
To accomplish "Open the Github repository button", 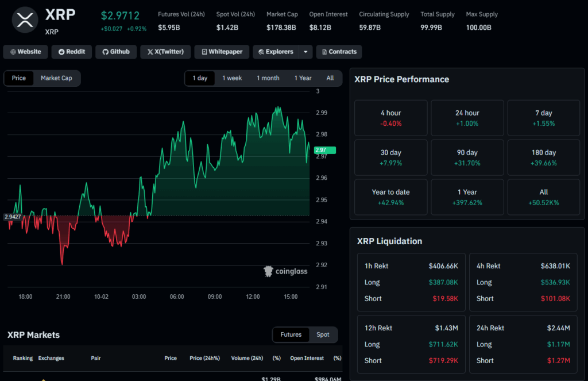I will pos(116,52).
